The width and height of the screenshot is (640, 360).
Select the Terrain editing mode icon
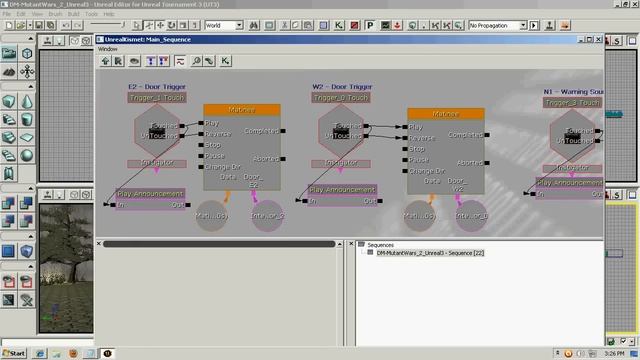9,72
